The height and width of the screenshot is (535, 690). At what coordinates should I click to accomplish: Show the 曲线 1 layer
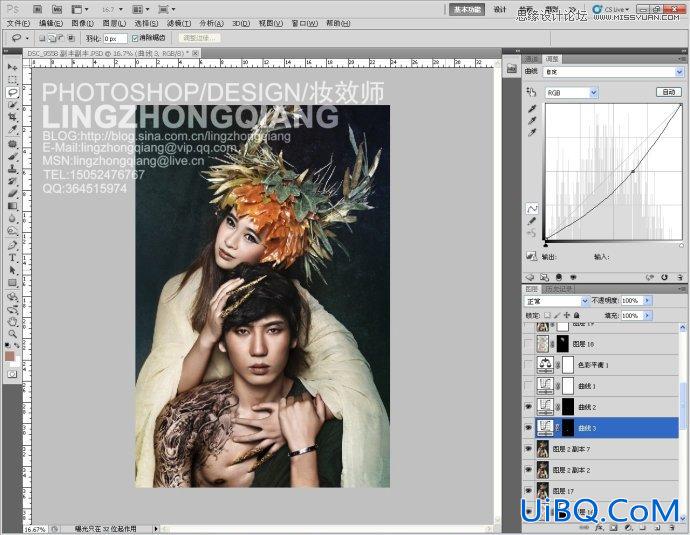point(529,386)
